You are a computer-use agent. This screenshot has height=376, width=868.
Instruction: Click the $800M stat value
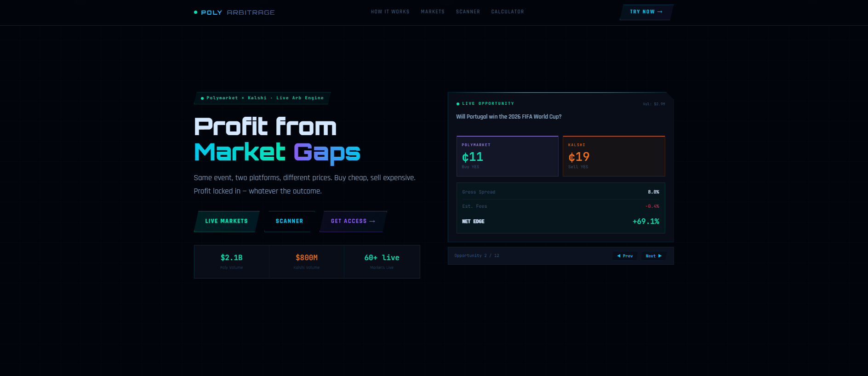(x=307, y=258)
